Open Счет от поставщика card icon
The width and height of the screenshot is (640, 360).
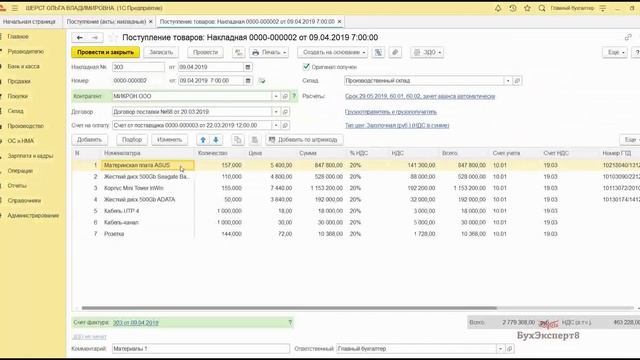[x=285, y=125]
